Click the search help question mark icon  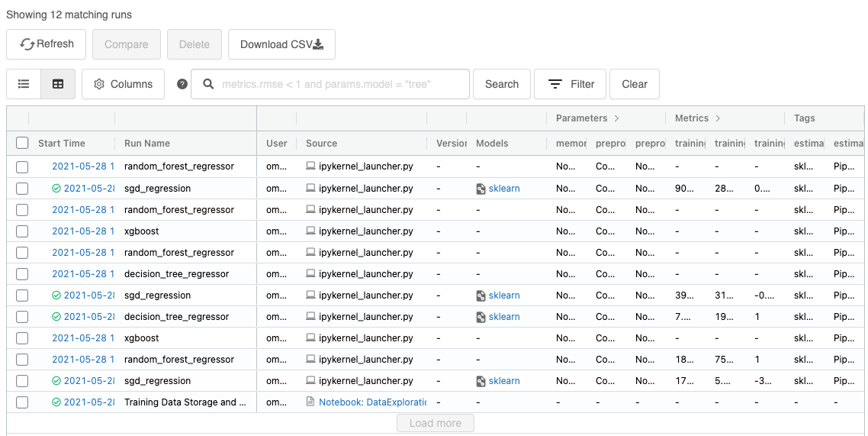click(x=182, y=84)
